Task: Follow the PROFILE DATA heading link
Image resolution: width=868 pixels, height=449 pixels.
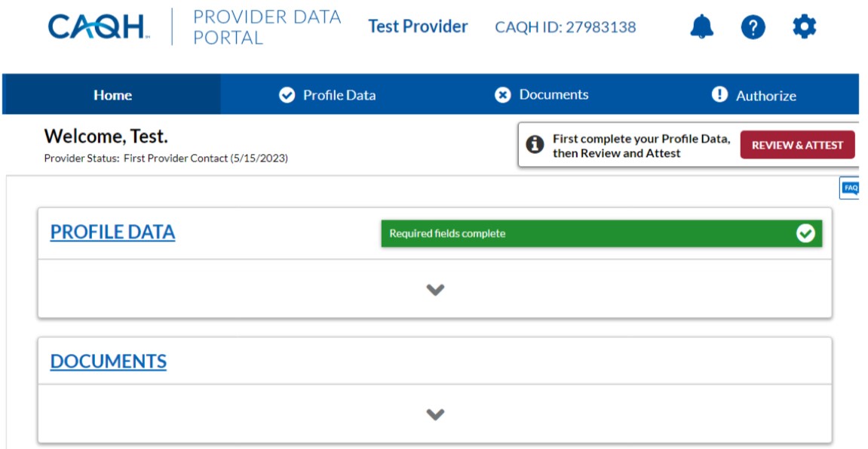Action: tap(112, 232)
